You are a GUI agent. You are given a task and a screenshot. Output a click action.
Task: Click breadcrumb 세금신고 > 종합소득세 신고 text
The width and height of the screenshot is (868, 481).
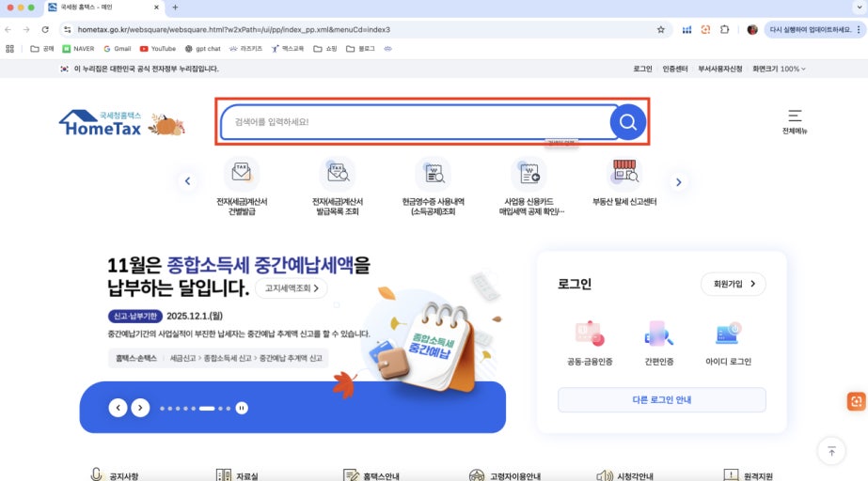pos(211,358)
